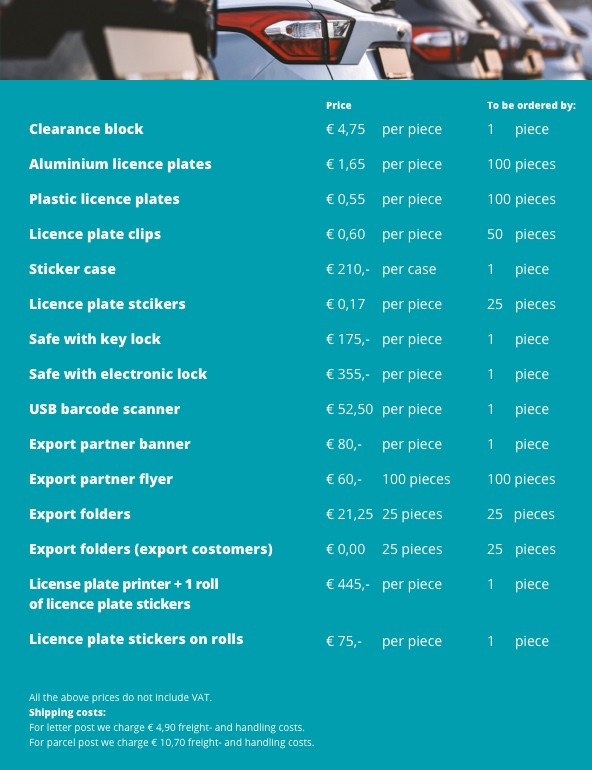Image resolution: width=592 pixels, height=770 pixels.
Task: Click the Export folders price € 21,25
Action: click(350, 514)
